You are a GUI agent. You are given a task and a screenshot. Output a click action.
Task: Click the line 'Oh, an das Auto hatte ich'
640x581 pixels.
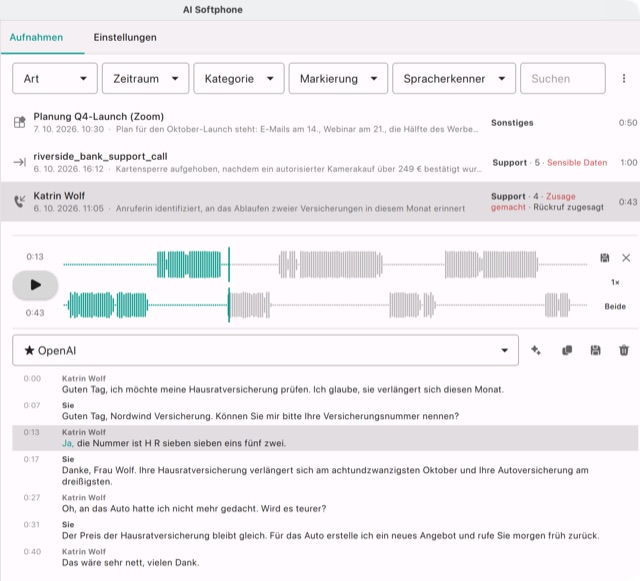(194, 509)
